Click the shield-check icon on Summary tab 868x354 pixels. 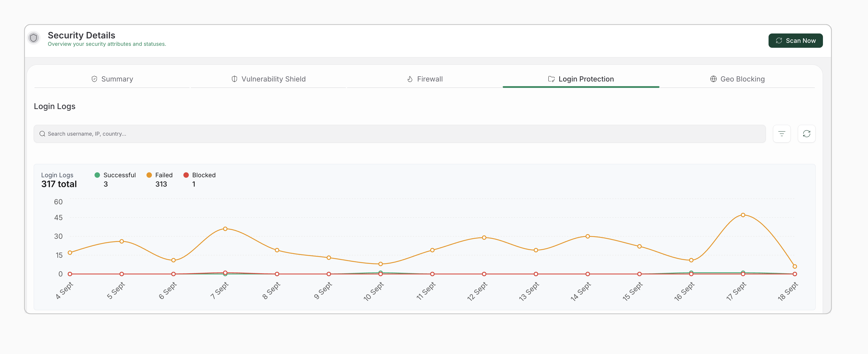(x=94, y=79)
